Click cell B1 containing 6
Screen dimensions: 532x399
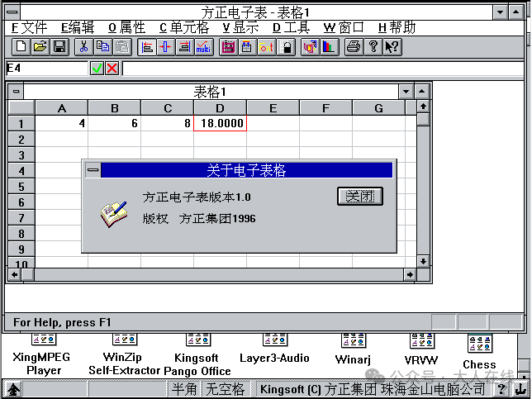pos(115,123)
